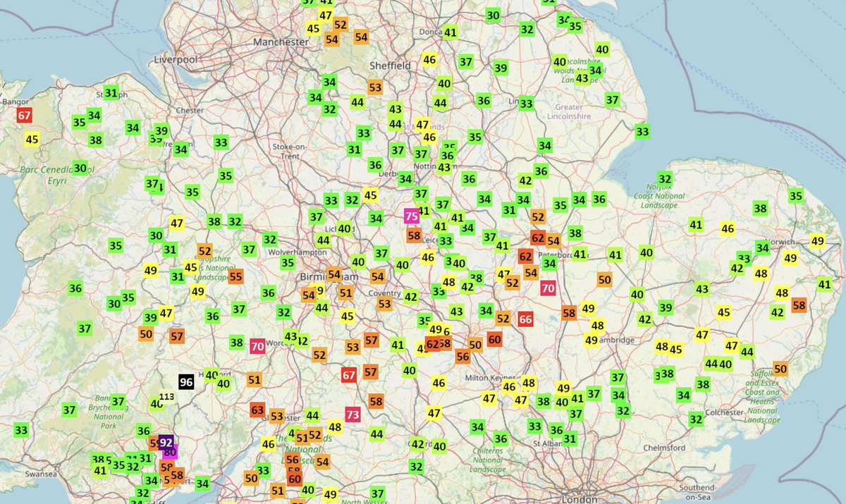Click the Milton Keynes label
The image size is (846, 504).
[489, 379]
